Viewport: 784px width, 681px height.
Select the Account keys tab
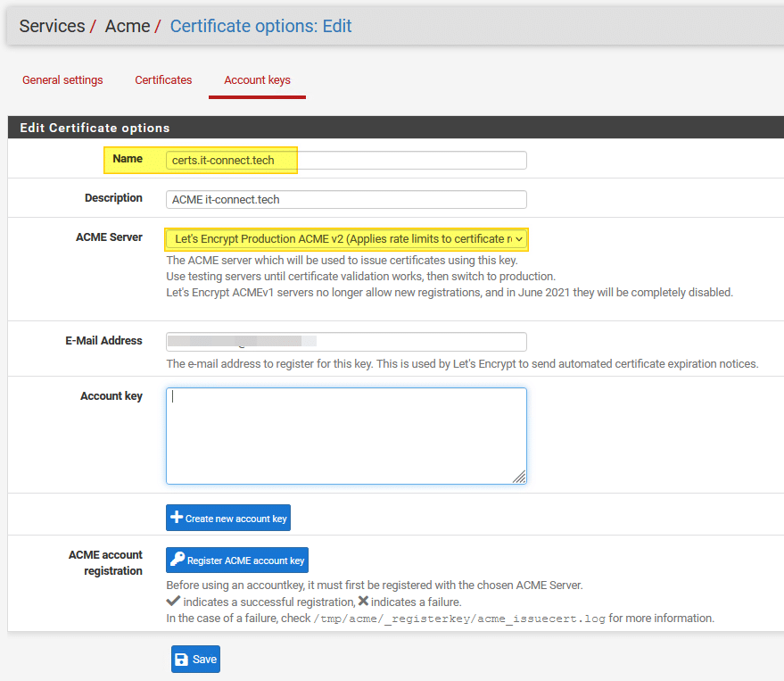(257, 79)
